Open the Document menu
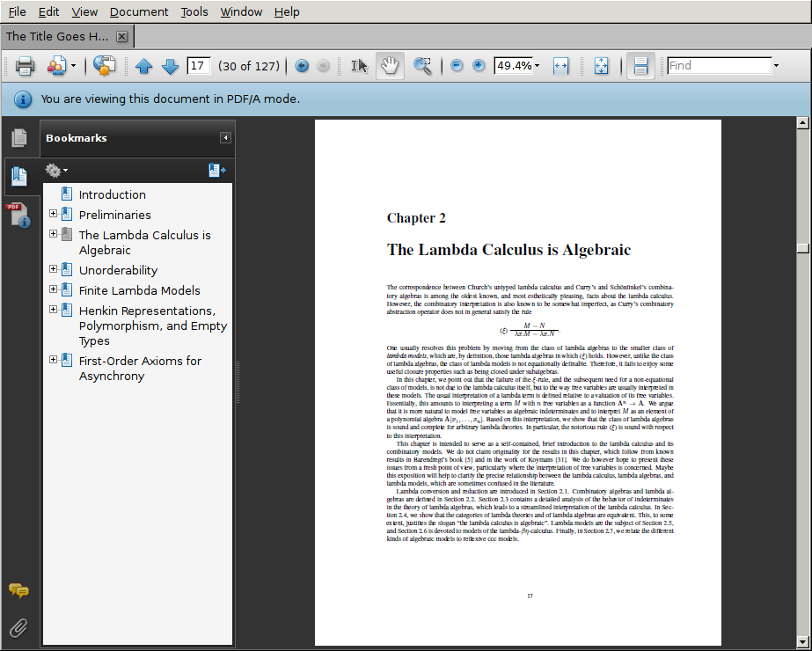This screenshot has width=812, height=651. (x=139, y=11)
